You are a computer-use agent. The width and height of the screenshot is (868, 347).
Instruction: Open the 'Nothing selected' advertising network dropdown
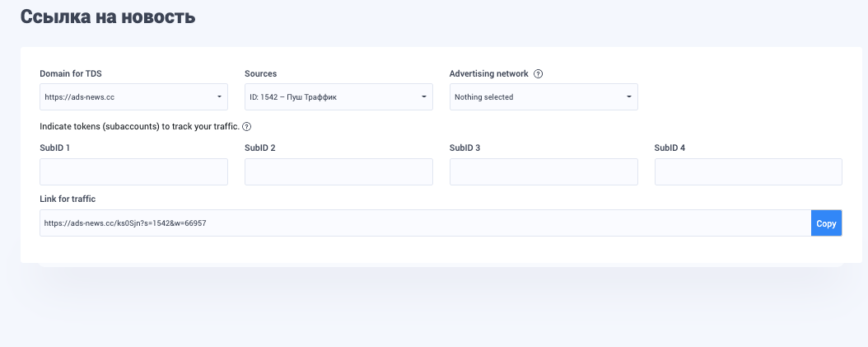[544, 97]
